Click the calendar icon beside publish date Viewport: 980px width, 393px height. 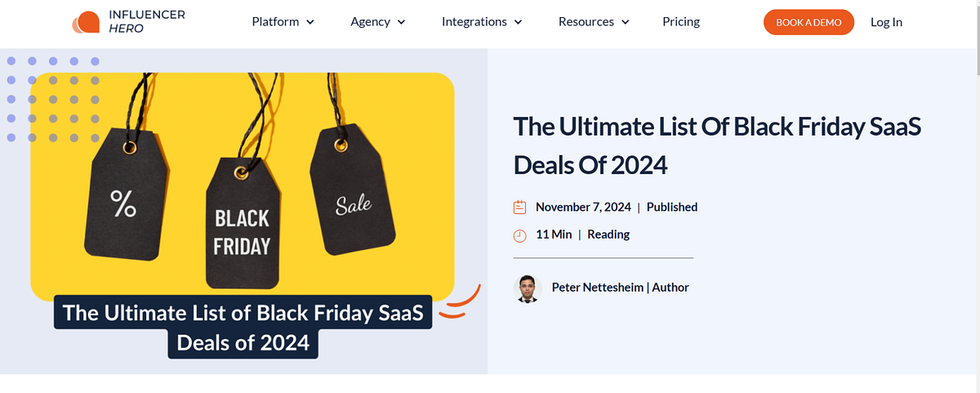[519, 208]
